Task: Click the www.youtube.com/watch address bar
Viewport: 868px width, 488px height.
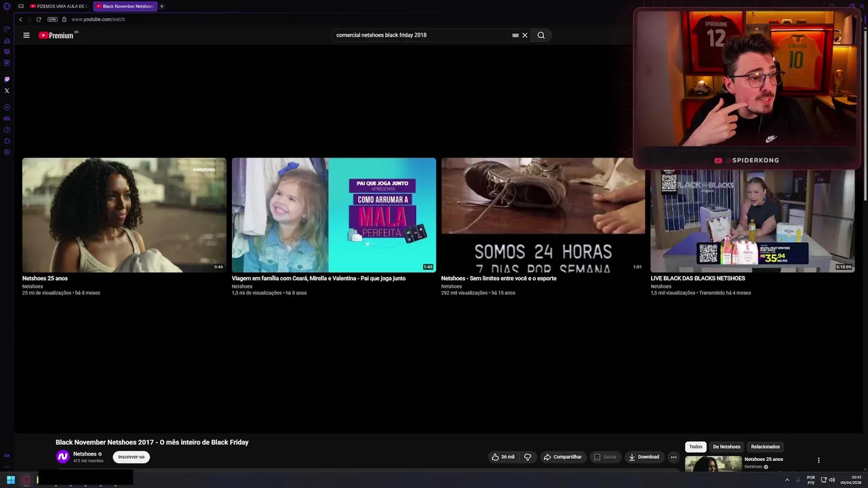Action: tap(98, 19)
